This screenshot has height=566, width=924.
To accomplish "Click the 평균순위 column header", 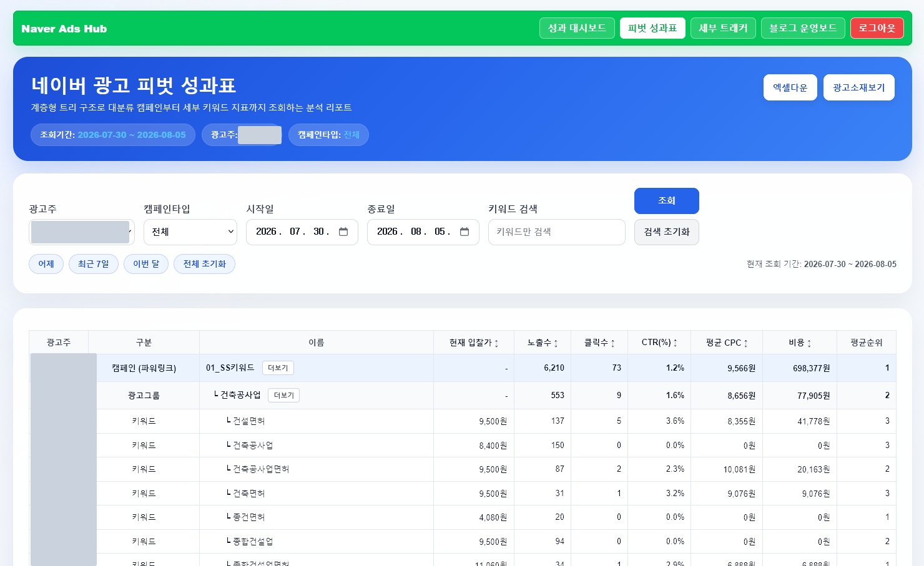I will pyautogui.click(x=867, y=343).
